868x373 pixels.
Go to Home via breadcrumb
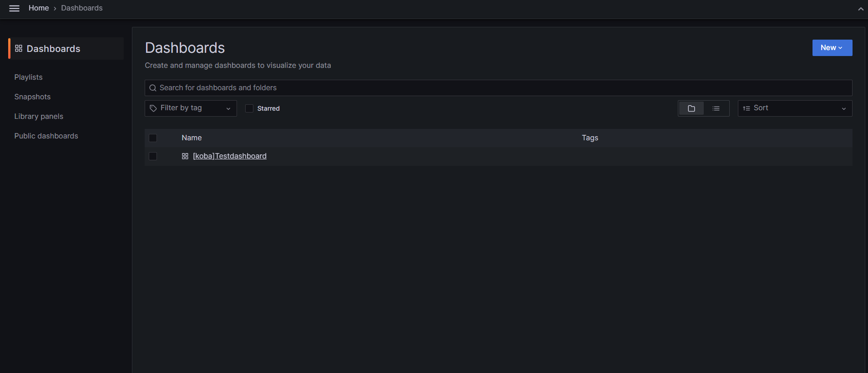point(39,8)
